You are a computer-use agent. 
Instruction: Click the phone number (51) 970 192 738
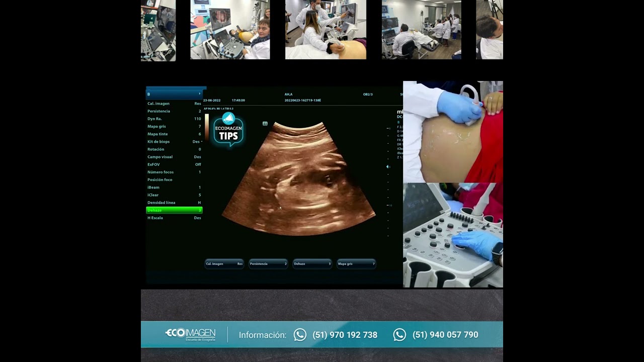(x=345, y=335)
